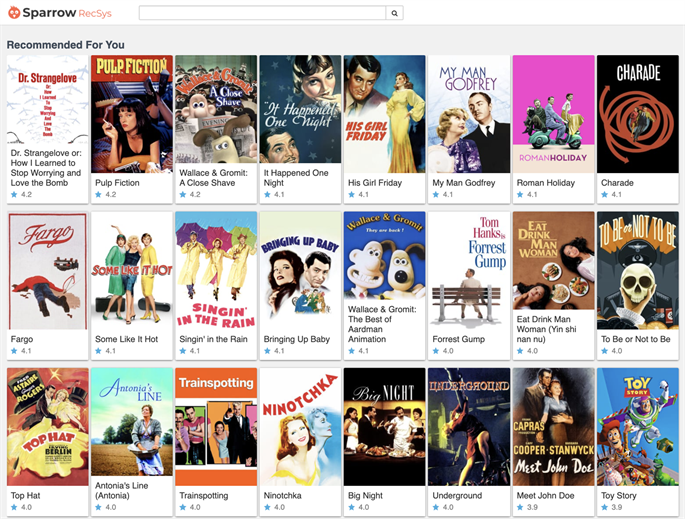Click the star icon under Pulp Fiction

pyautogui.click(x=98, y=195)
